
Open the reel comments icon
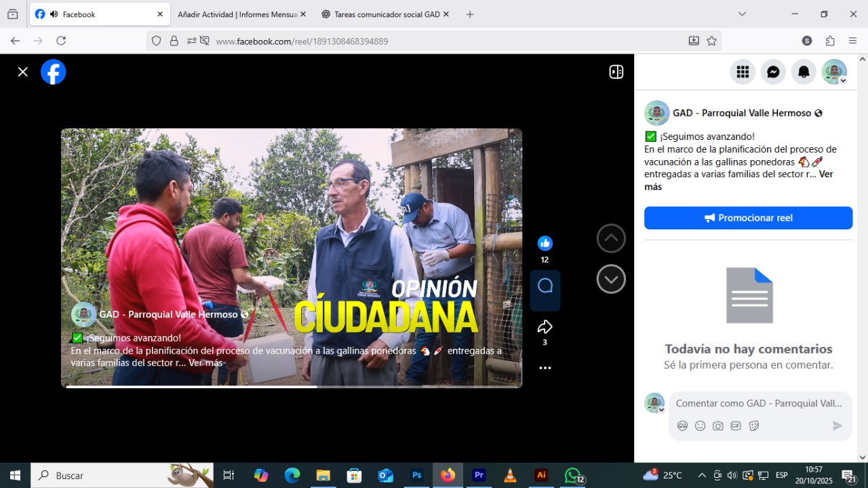pos(545,286)
